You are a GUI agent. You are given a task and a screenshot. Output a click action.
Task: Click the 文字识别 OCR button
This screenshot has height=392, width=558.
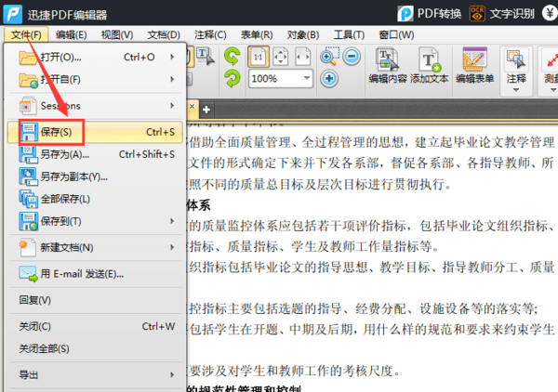[502, 14]
